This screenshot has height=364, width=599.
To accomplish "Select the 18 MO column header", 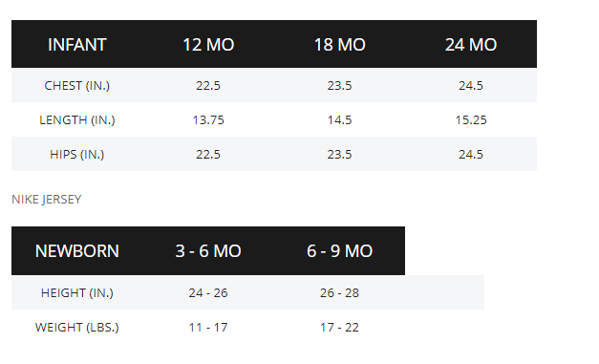I will click(339, 45).
